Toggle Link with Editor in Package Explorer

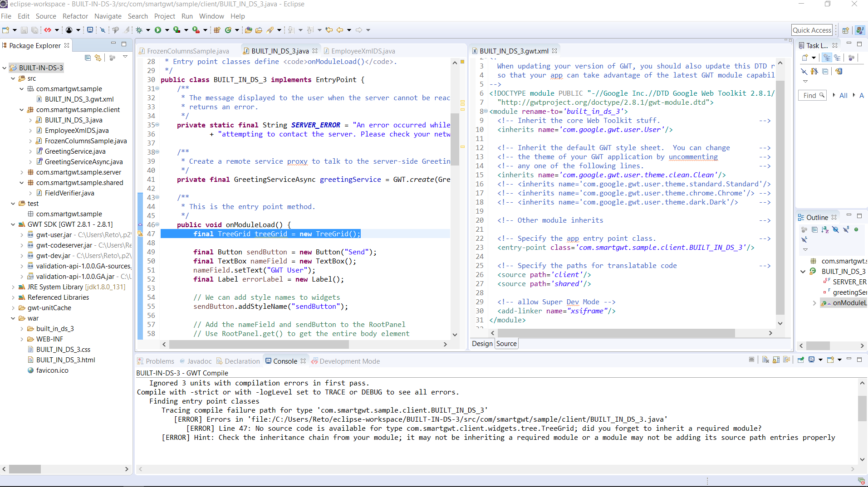click(98, 58)
